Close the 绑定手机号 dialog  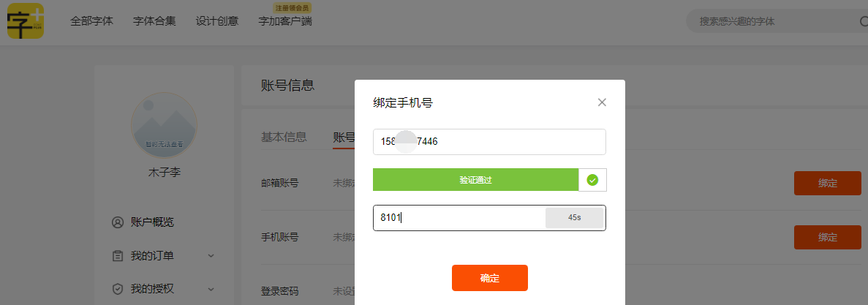[602, 102]
